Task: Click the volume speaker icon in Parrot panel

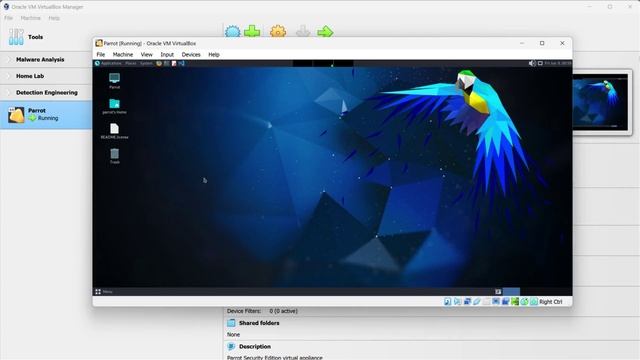Action: coord(532,63)
